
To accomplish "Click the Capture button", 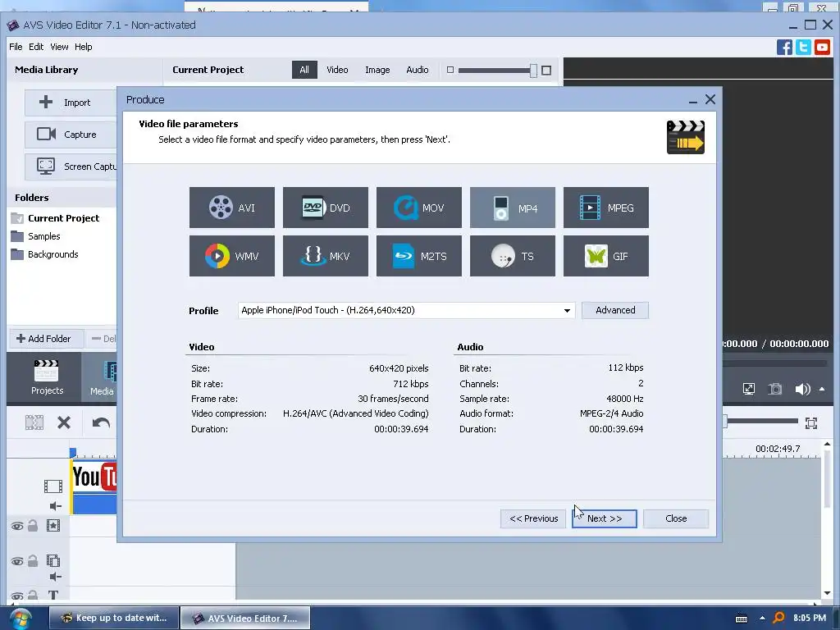I will 71,135.
